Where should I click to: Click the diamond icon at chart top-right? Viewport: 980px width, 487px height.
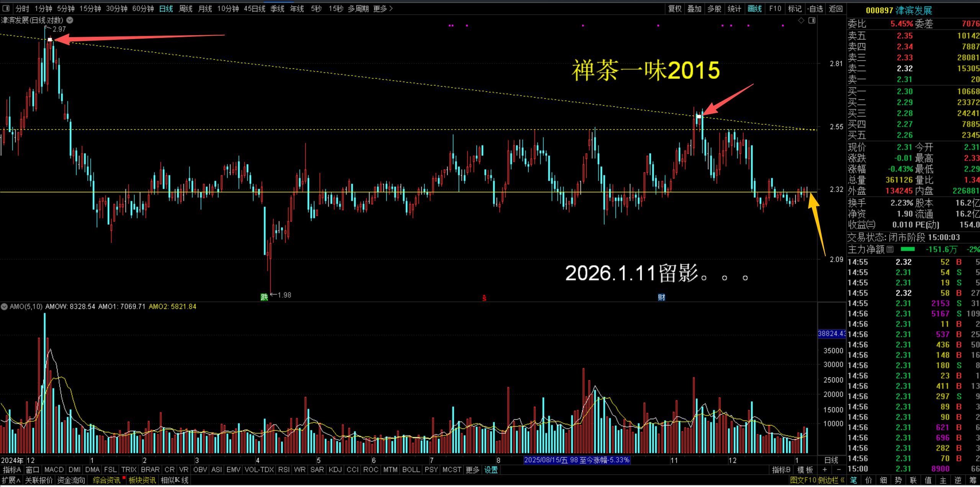click(801, 21)
